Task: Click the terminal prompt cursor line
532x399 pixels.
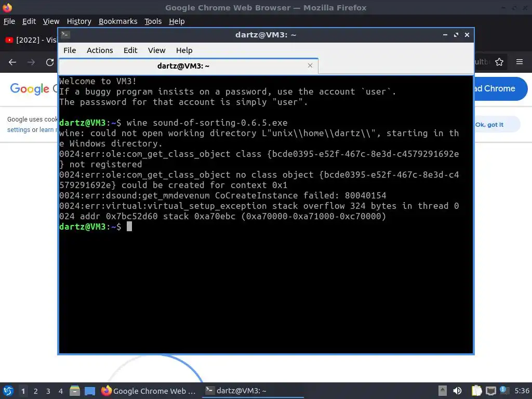Action: pyautogui.click(x=96, y=227)
